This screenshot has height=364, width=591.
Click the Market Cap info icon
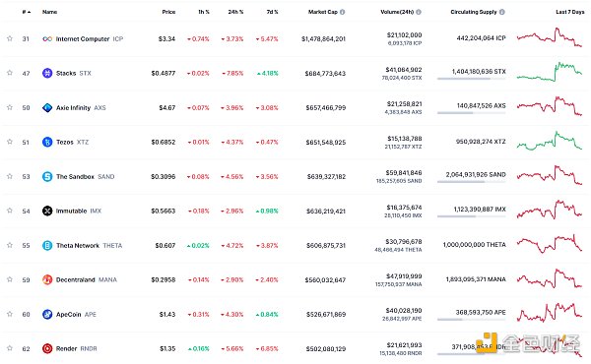342,12
